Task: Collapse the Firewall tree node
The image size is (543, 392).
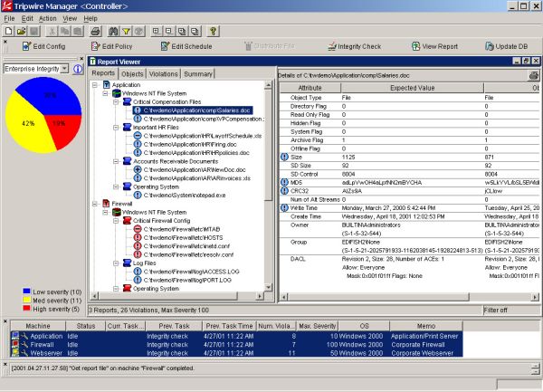Action: click(94, 204)
